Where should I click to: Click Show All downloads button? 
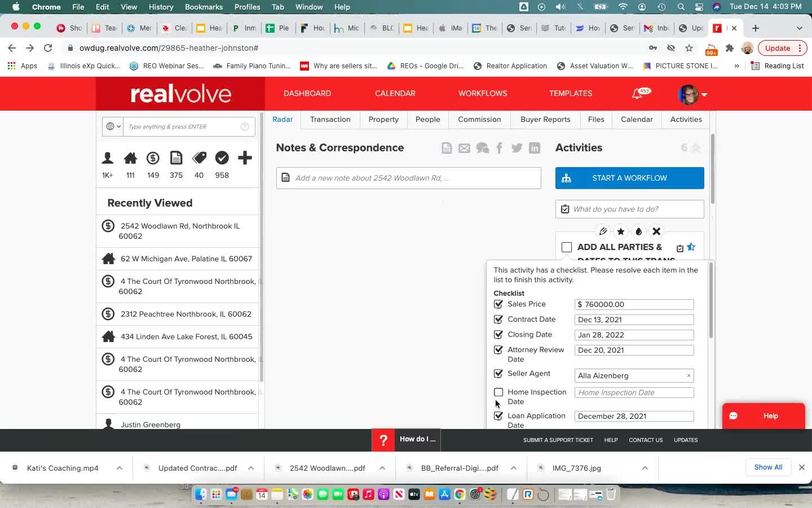[768, 467]
